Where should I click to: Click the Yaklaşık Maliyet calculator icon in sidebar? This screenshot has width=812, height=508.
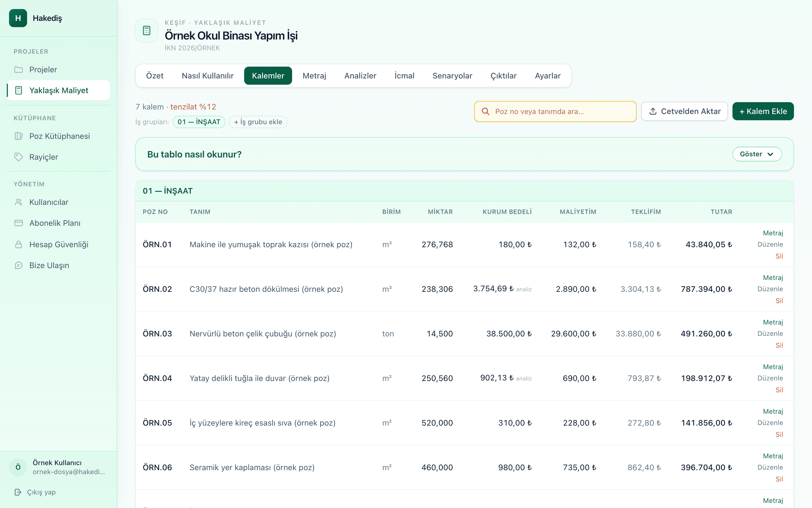[x=18, y=90]
